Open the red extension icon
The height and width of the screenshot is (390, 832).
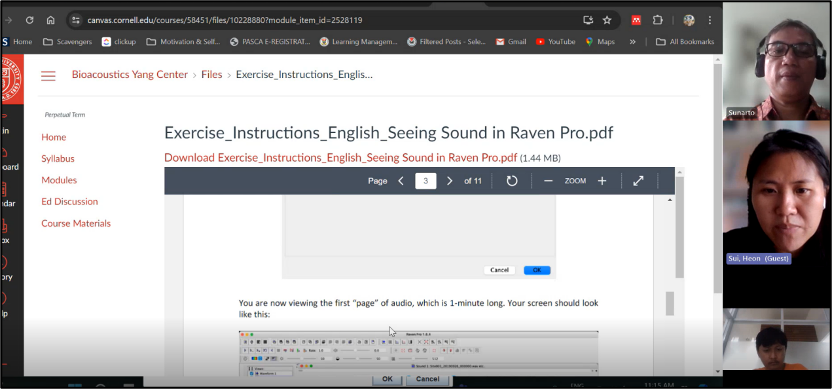636,20
